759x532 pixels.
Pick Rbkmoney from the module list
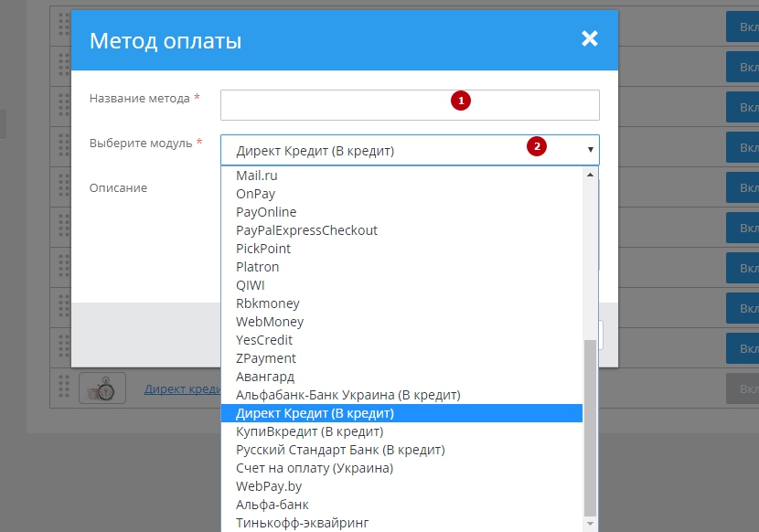[401, 303]
